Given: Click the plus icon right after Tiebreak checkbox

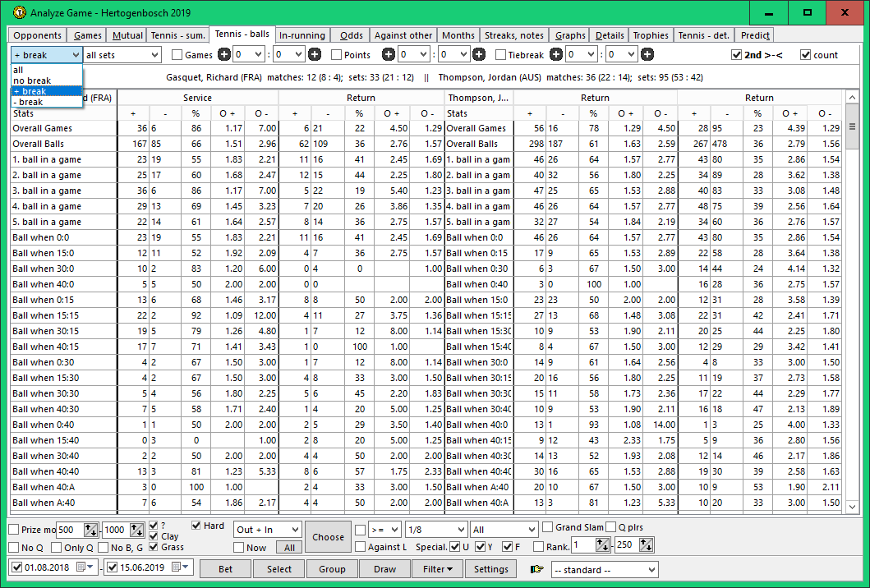Looking at the screenshot, I should pyautogui.click(x=556, y=55).
